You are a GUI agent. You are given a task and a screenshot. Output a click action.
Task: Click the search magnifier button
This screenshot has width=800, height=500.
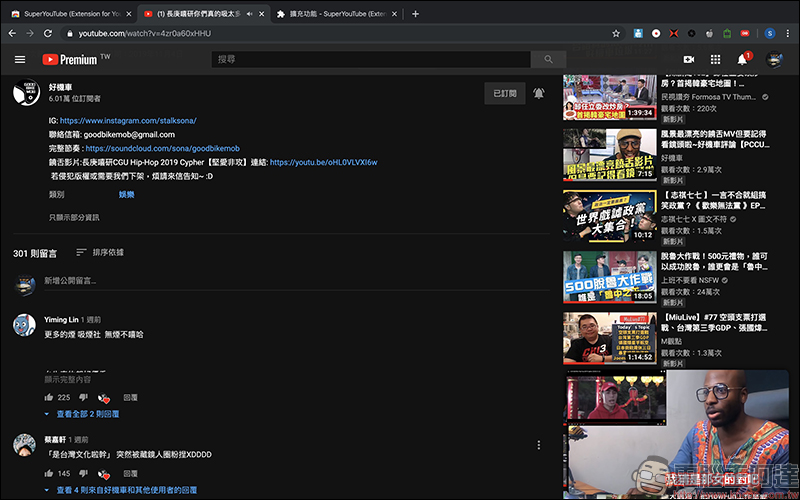pyautogui.click(x=548, y=59)
